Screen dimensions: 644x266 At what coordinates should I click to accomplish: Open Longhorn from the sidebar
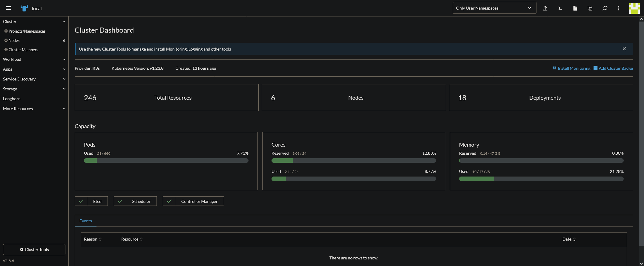[12, 99]
